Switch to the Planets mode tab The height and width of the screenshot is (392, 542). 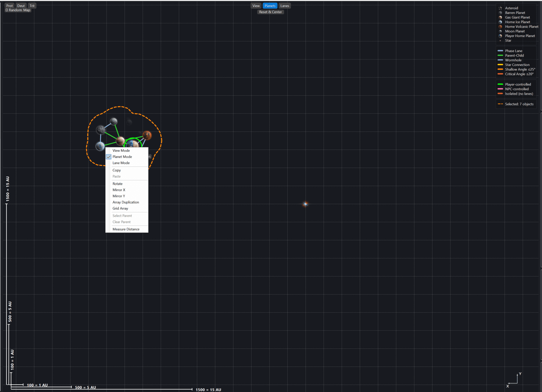[x=270, y=6]
